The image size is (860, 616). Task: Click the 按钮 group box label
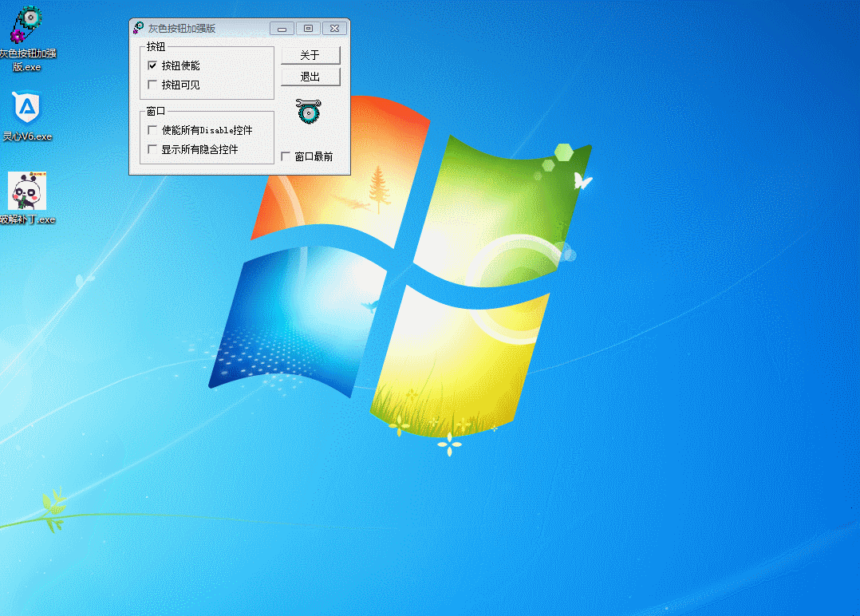tap(156, 47)
